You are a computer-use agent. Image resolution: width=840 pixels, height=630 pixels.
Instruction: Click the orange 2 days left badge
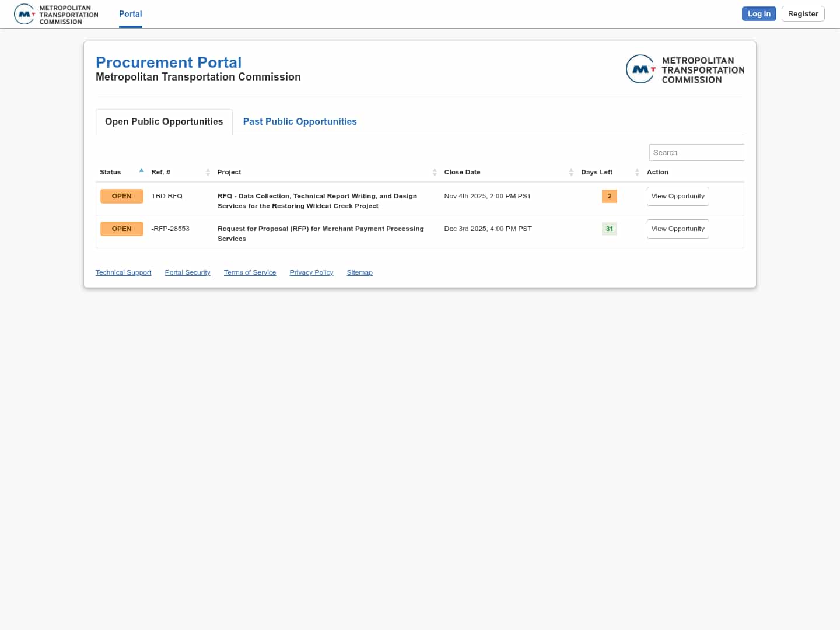pos(609,196)
